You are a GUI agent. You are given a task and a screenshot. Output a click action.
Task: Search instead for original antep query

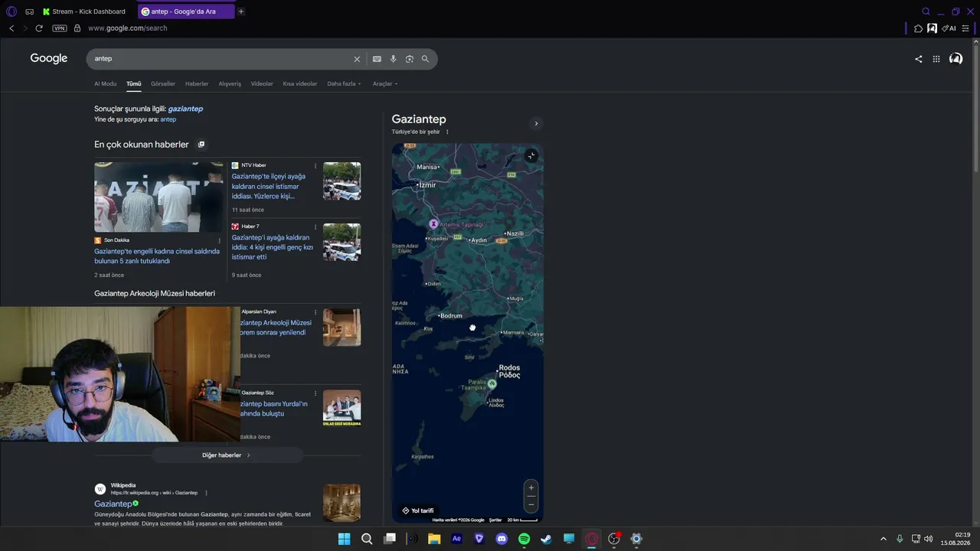[x=168, y=119]
